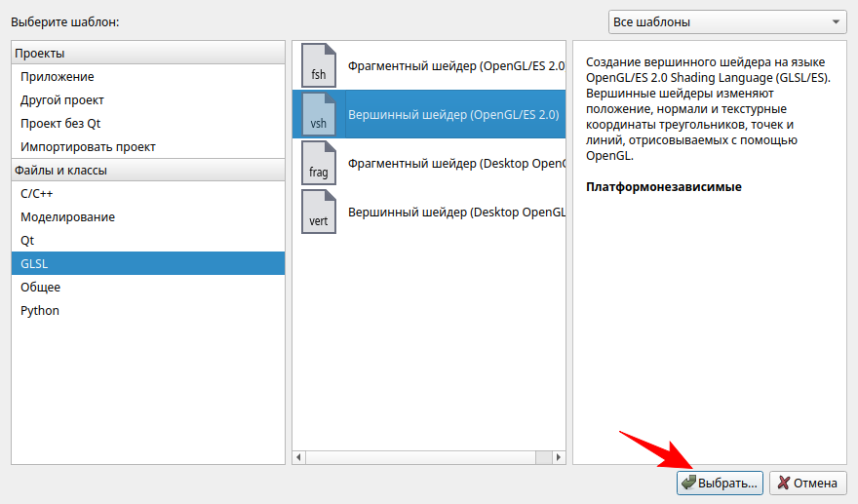Choose the 'Общее' category
The height and width of the screenshot is (504, 858).
pyautogui.click(x=40, y=287)
